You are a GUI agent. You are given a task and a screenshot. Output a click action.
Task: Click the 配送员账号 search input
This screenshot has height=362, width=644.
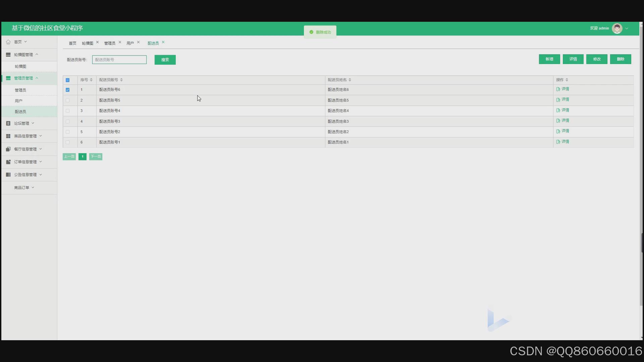tap(119, 60)
